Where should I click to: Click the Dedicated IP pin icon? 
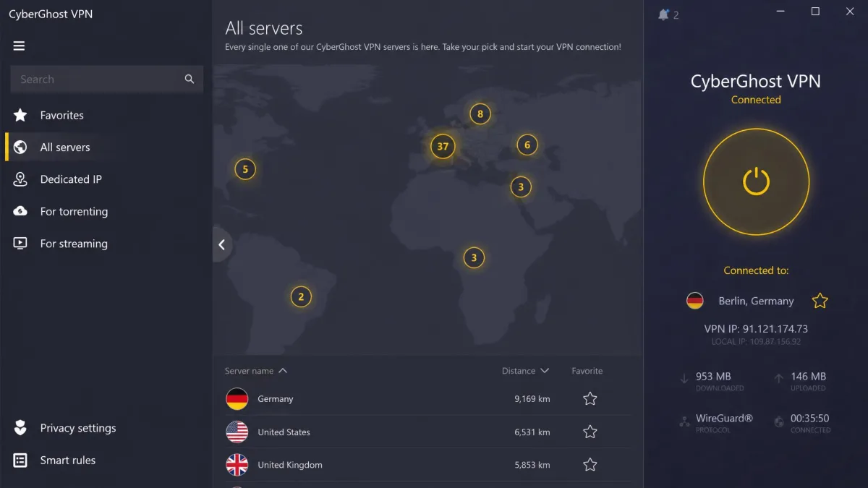pos(20,179)
